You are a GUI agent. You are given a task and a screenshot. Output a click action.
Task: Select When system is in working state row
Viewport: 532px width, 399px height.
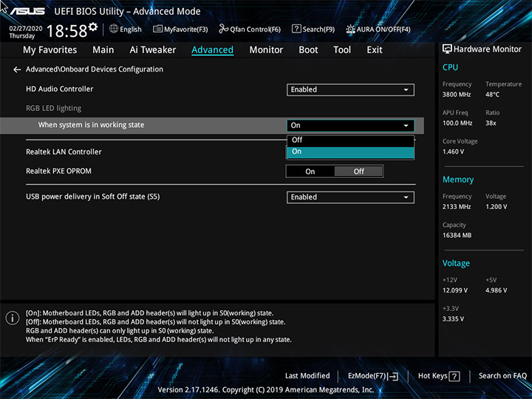tap(212, 125)
